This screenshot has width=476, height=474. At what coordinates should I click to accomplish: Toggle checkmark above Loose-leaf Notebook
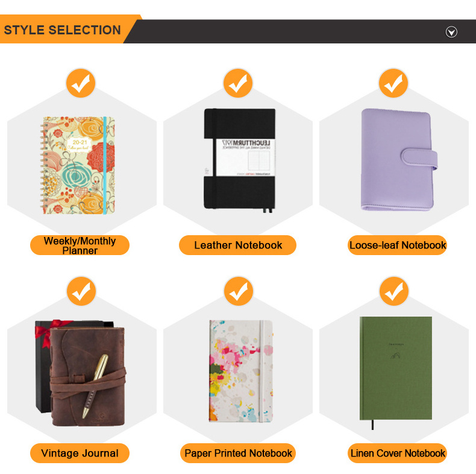[394, 84]
